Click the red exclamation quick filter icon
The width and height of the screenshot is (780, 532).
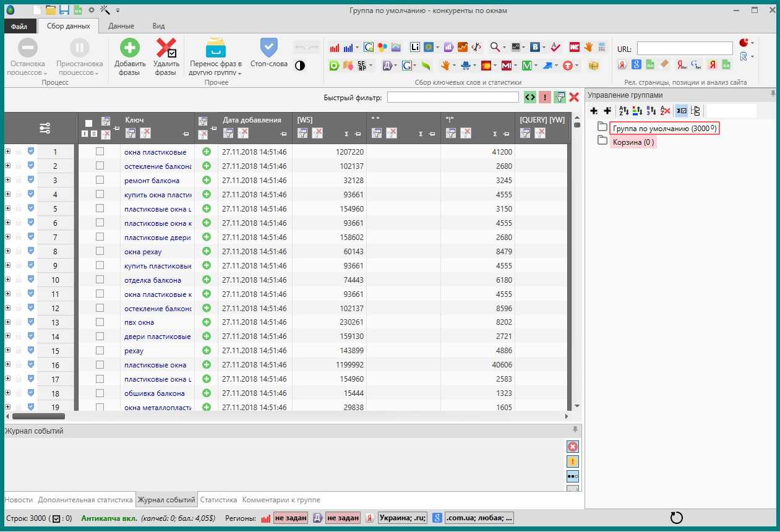[x=545, y=97]
